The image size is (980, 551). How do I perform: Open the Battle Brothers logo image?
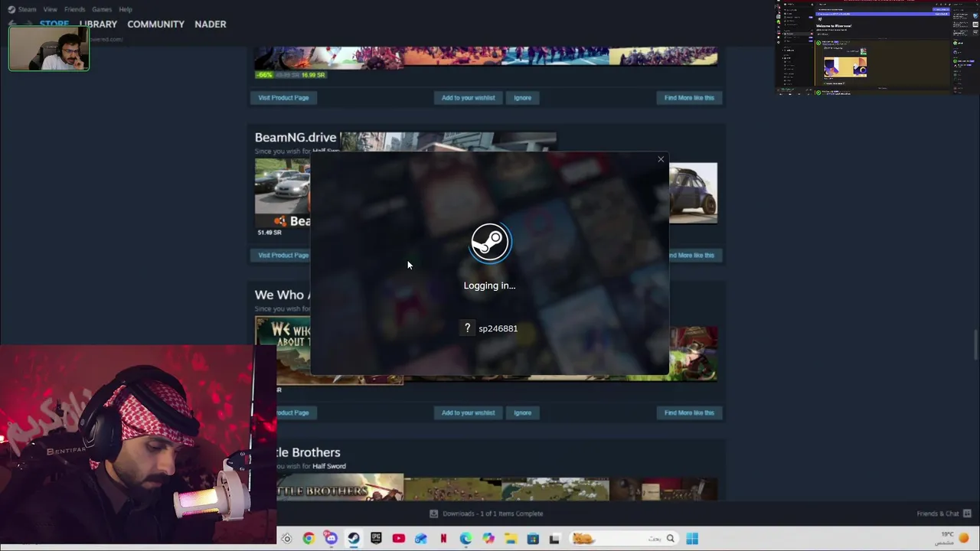(340, 487)
